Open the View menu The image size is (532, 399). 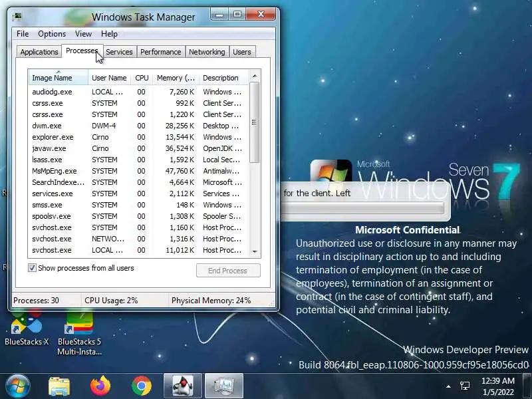pos(84,34)
